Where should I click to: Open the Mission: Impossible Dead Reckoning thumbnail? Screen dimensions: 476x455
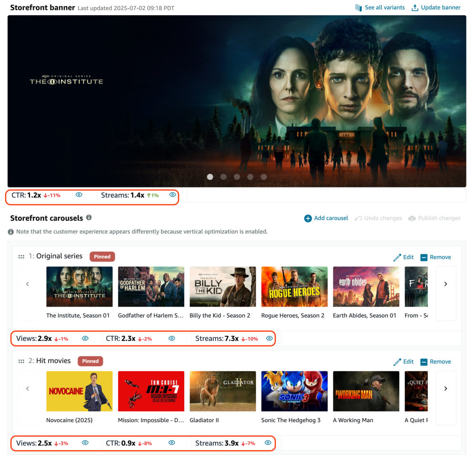(151, 391)
